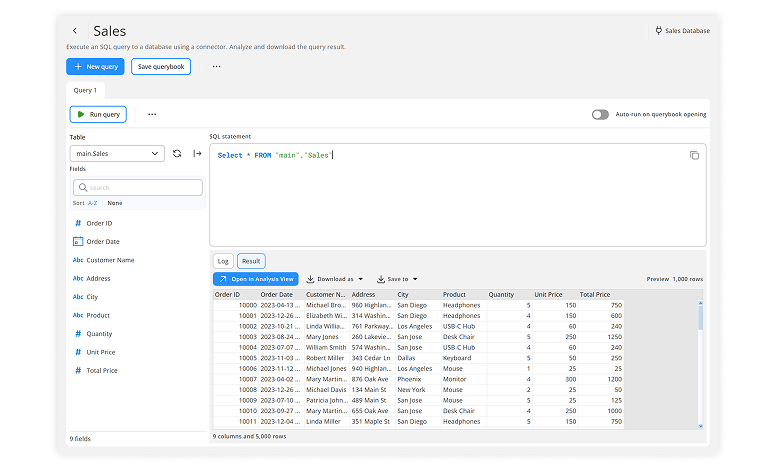Click the 'Phoenix' city cell
The width and height of the screenshot is (776, 470).
tap(418, 379)
